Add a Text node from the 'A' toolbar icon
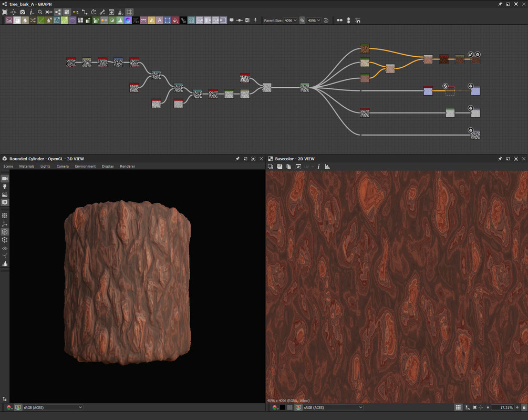The height and width of the screenshot is (420, 528). [x=159, y=21]
